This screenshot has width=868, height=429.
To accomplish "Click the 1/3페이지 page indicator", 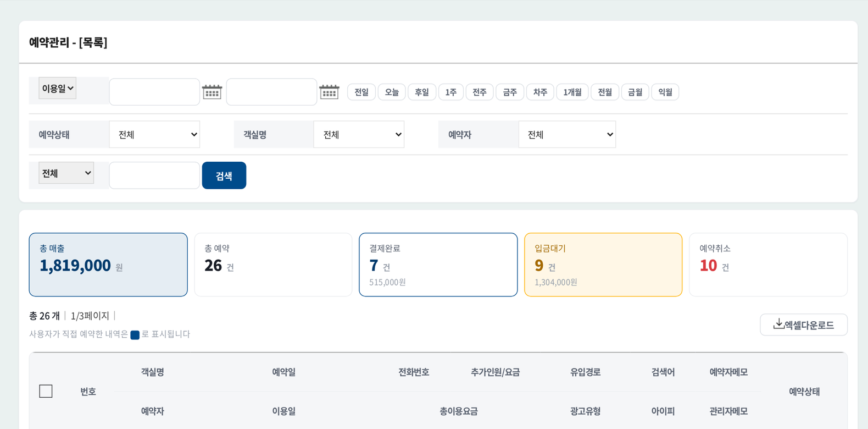I will click(90, 316).
